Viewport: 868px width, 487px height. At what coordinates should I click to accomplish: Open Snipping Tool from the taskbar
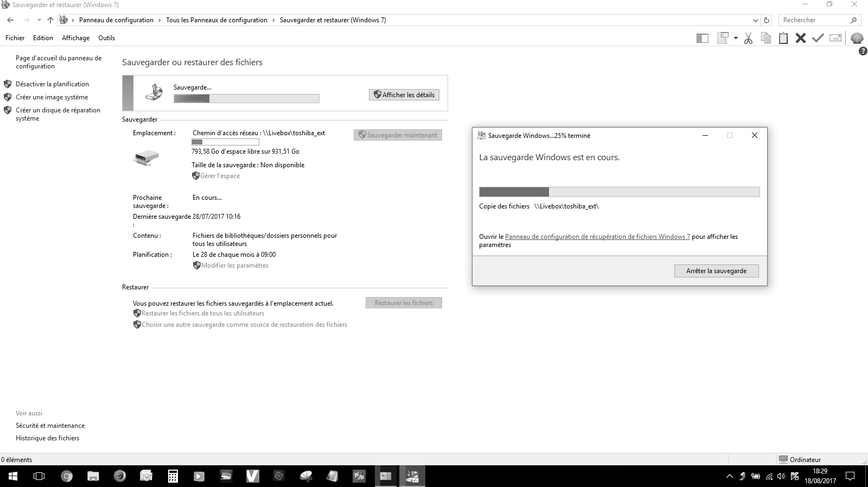pyautogui.click(x=306, y=476)
